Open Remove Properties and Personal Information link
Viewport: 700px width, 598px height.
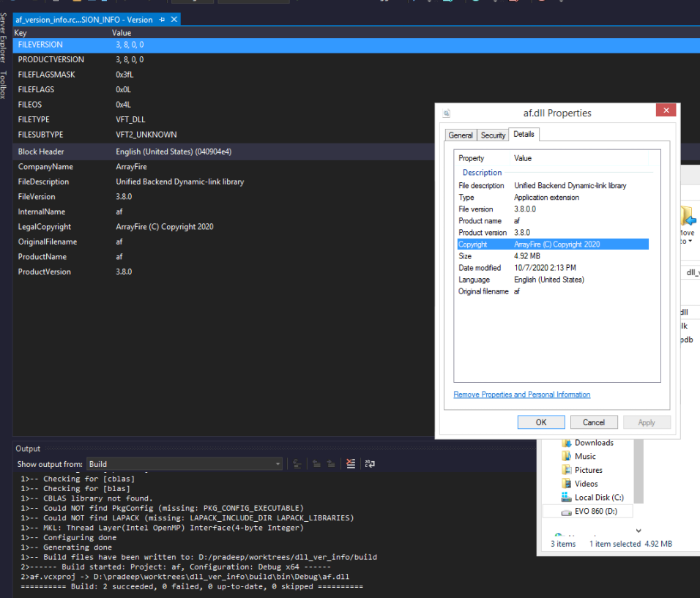[522, 395]
